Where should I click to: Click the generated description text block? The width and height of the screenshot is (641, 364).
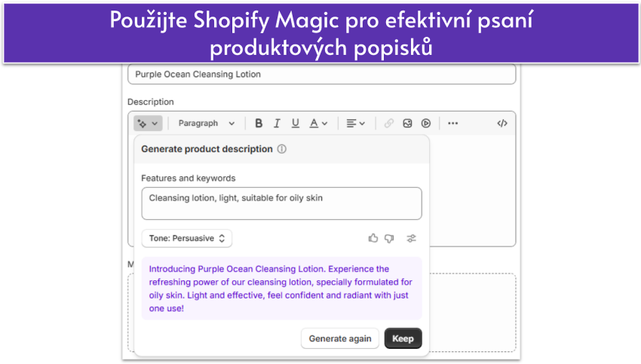[x=282, y=289]
